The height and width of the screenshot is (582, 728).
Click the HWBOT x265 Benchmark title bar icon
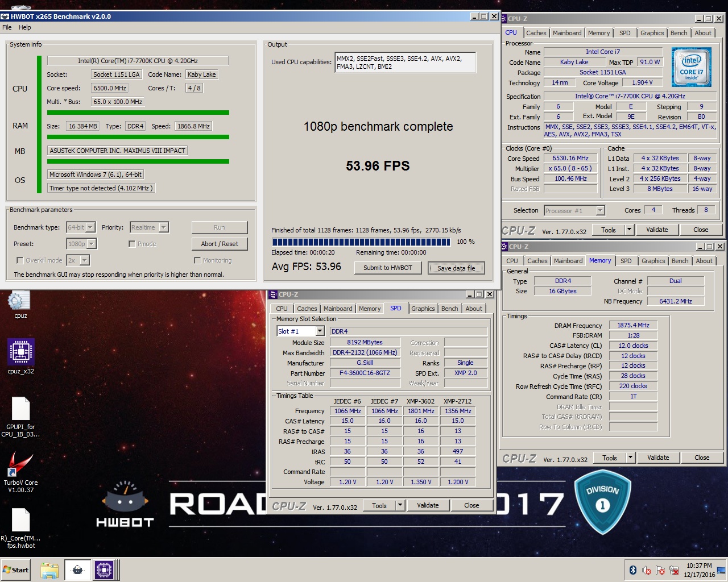click(x=5, y=16)
